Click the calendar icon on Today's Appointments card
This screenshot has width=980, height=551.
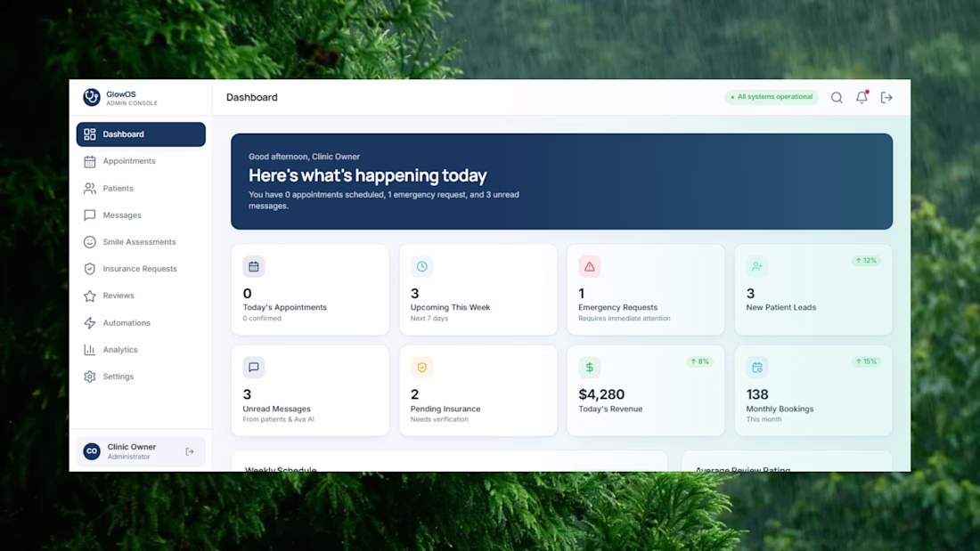(x=254, y=267)
